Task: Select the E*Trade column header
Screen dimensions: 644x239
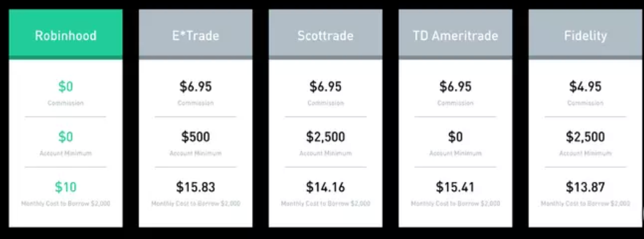Action: (x=195, y=34)
